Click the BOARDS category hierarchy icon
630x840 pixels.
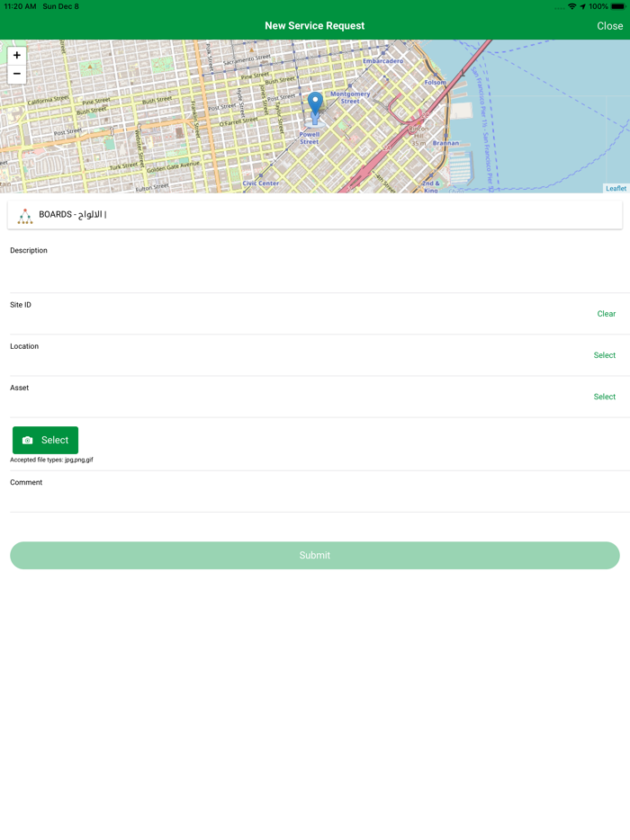[25, 216]
